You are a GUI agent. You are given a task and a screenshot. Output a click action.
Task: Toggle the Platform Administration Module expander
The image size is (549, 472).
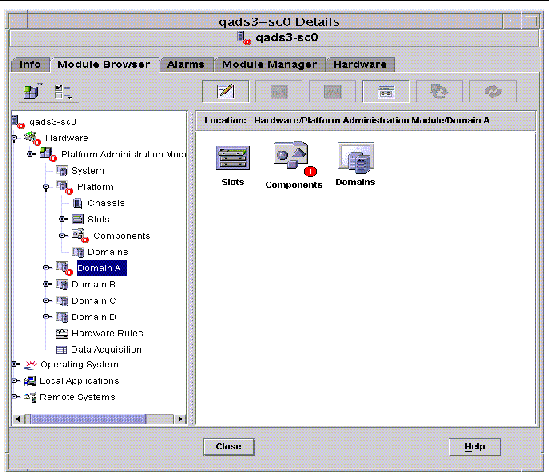coord(31,154)
